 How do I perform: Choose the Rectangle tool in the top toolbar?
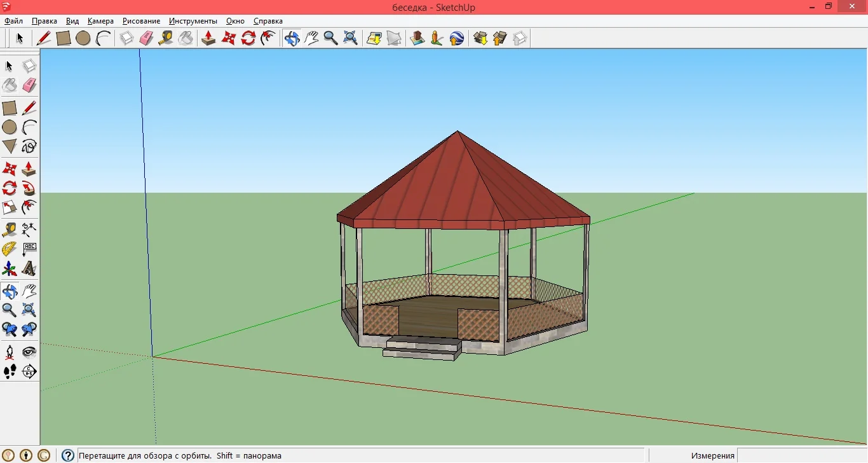pos(64,38)
